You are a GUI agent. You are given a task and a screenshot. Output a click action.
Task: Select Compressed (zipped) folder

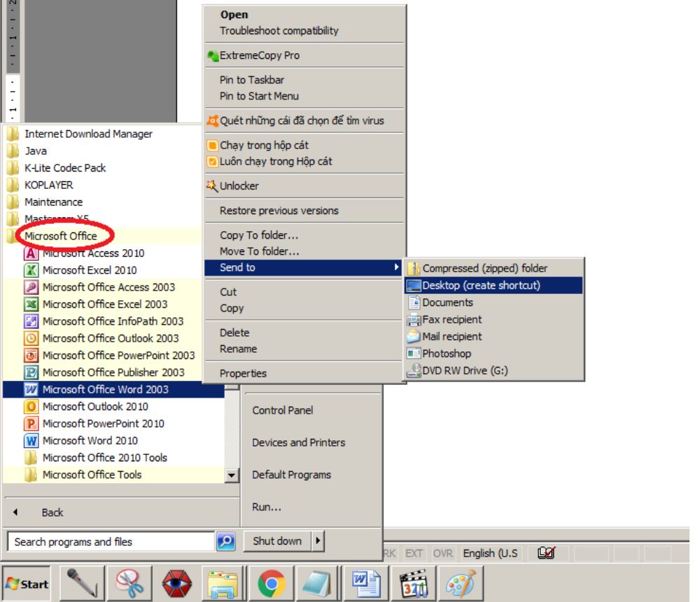point(493,268)
